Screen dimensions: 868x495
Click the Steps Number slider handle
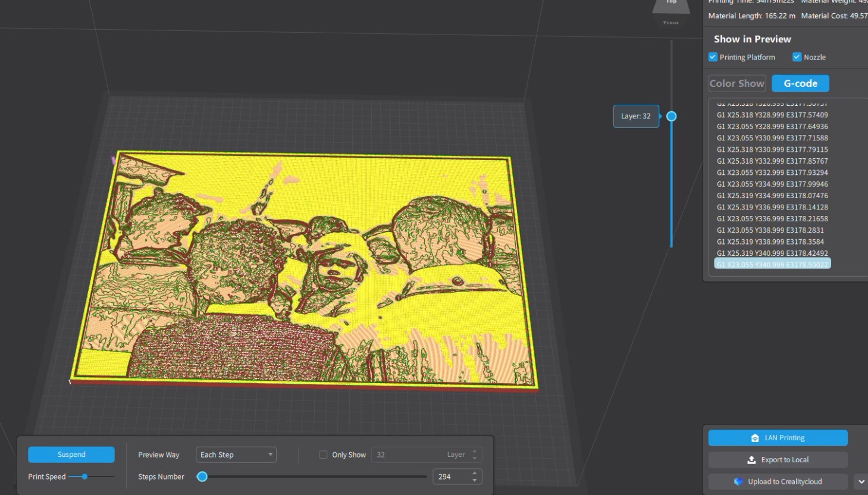pyautogui.click(x=202, y=477)
